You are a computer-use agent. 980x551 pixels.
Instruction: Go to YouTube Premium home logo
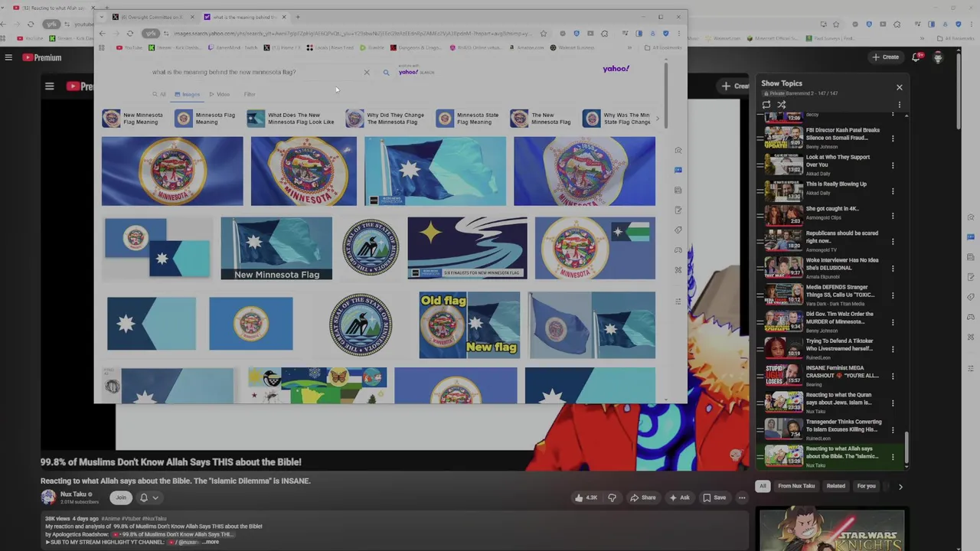[42, 57]
